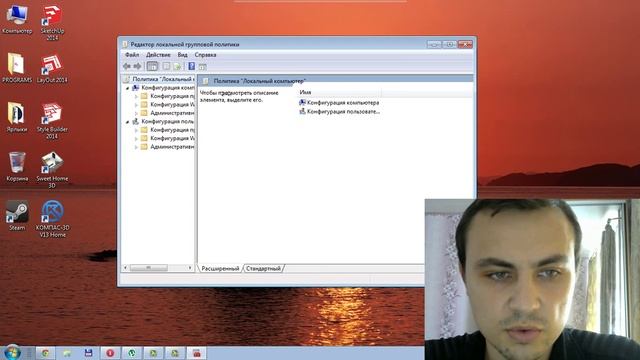This screenshot has height=360, width=640.
Task: Collapse the Конфигурация компьютера tree node arrow
Action: point(127,88)
